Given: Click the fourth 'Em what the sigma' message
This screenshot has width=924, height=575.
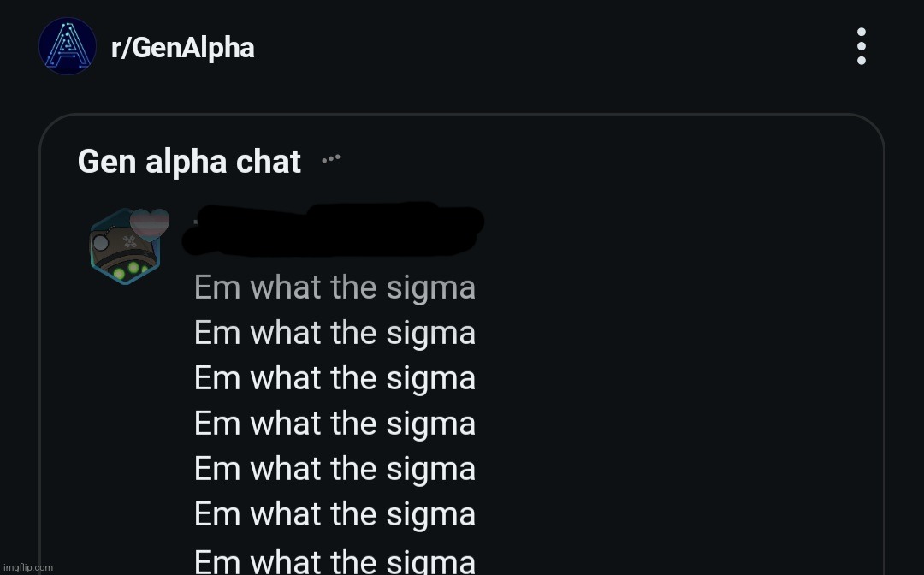Looking at the screenshot, I should (335, 423).
